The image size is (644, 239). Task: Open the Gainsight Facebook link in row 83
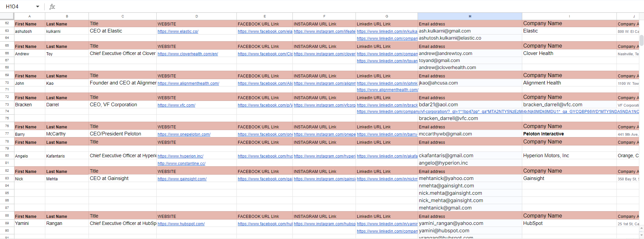tap(265, 179)
